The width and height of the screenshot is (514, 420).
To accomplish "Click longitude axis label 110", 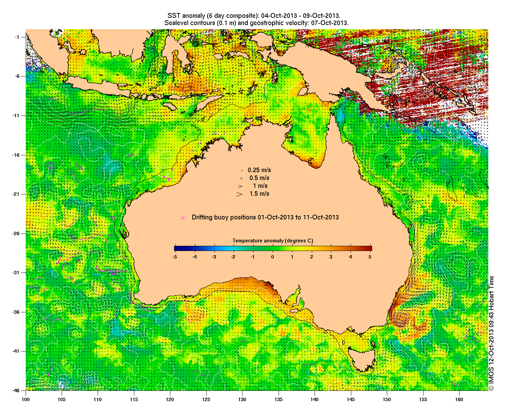I will (x=98, y=399).
